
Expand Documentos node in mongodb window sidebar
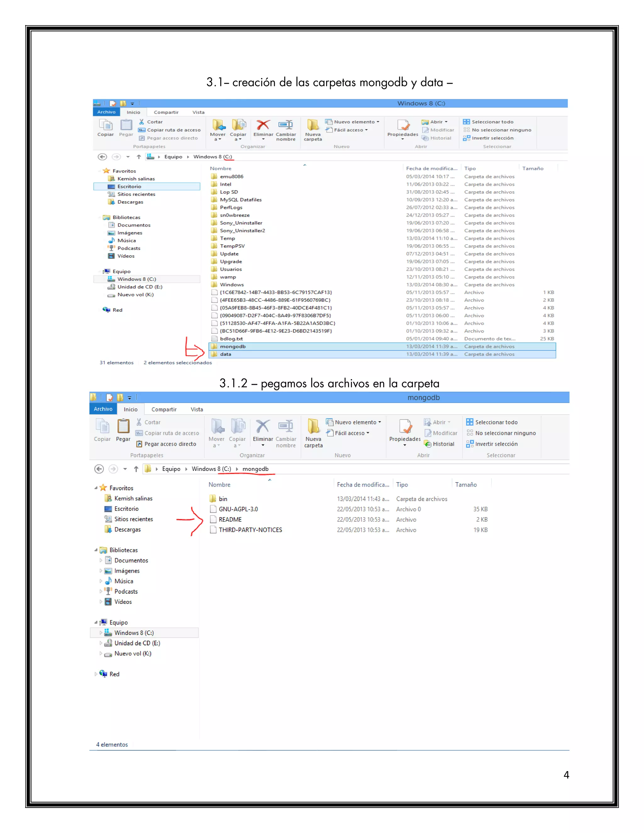click(x=101, y=561)
